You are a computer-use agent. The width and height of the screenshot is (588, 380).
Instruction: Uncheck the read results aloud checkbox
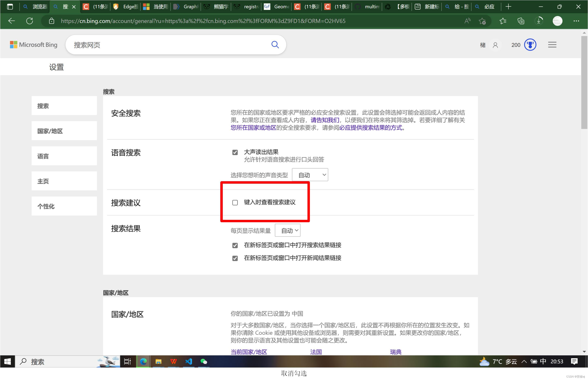pos(235,152)
